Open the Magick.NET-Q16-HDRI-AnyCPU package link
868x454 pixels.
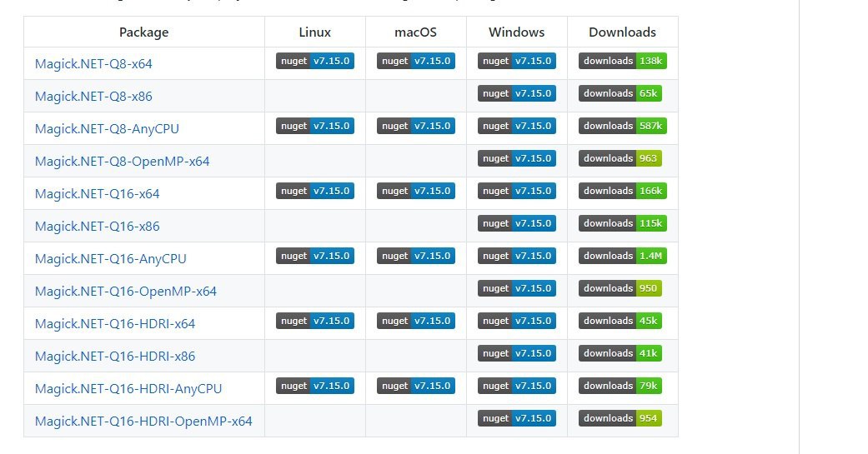pyautogui.click(x=128, y=389)
